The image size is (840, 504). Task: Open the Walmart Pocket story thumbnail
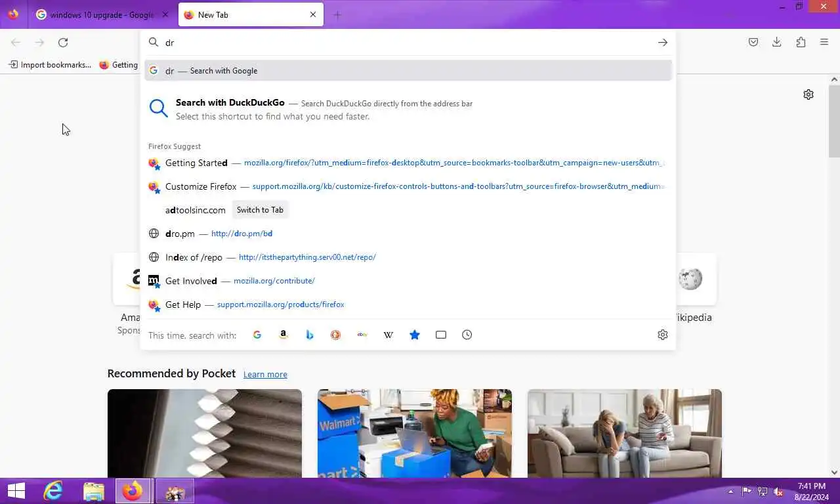(415, 433)
